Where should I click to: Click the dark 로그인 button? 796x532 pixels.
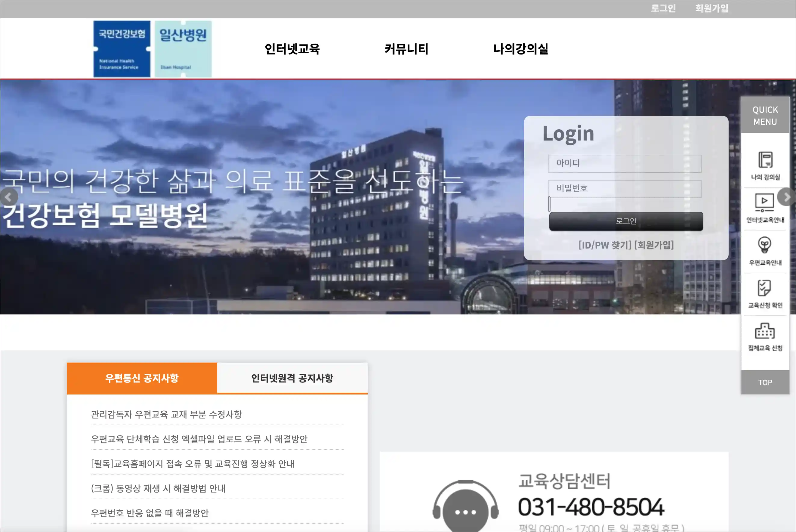[x=626, y=221]
